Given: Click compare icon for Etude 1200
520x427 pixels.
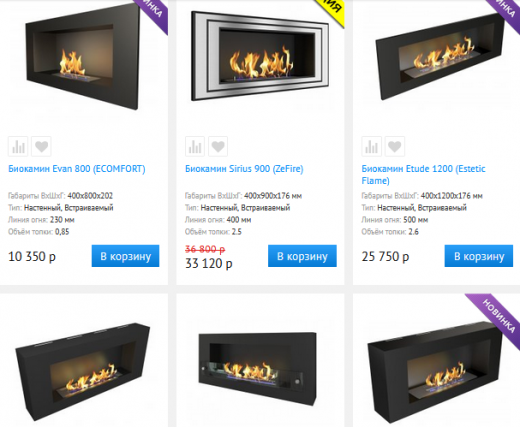Looking at the screenshot, I should pos(371,146).
